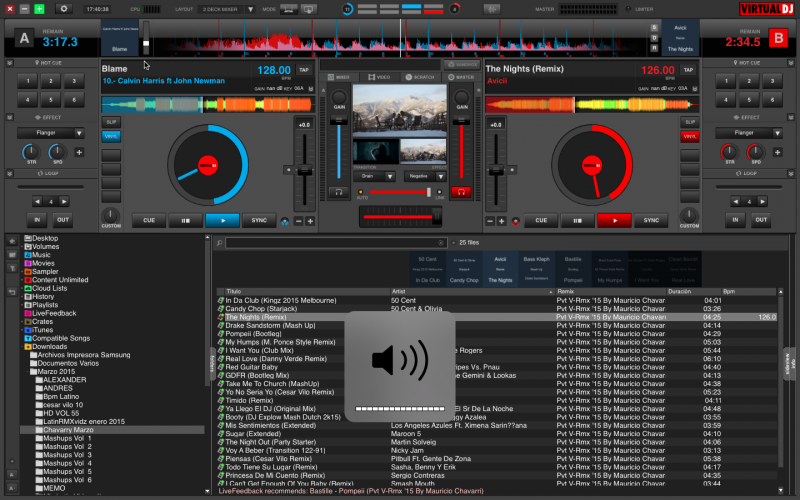Click deck B loop size increase arrow
Viewport: 800px width, 500px height.
(x=762, y=202)
